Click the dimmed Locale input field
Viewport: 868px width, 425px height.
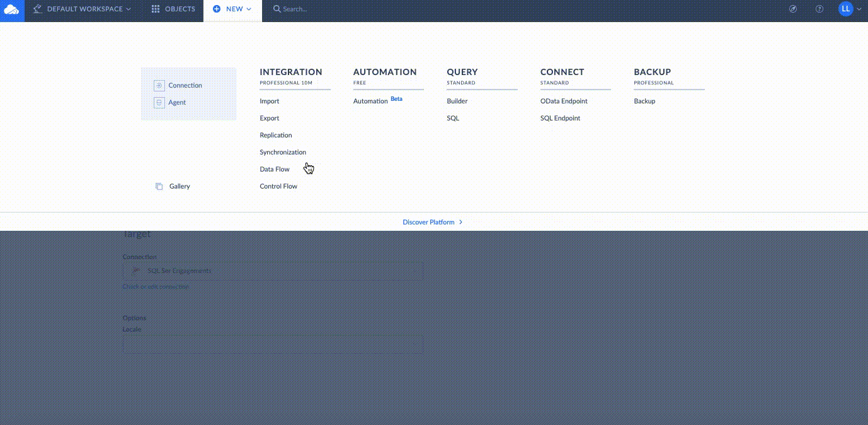[x=273, y=344]
